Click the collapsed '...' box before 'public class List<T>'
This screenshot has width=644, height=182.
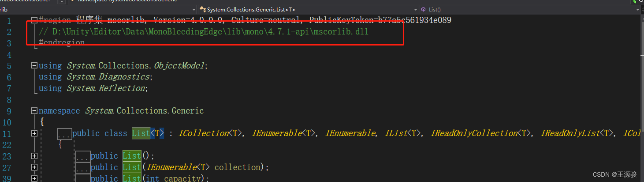[x=64, y=133]
